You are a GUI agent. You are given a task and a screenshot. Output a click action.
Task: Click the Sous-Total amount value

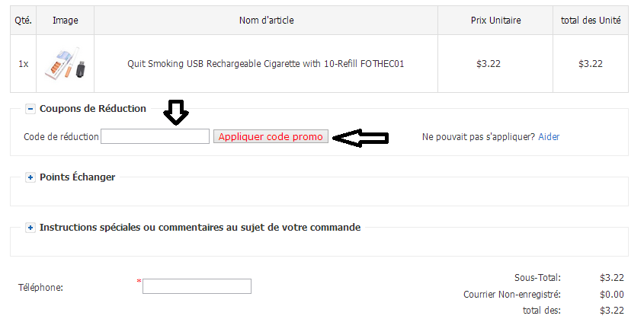[612, 278]
